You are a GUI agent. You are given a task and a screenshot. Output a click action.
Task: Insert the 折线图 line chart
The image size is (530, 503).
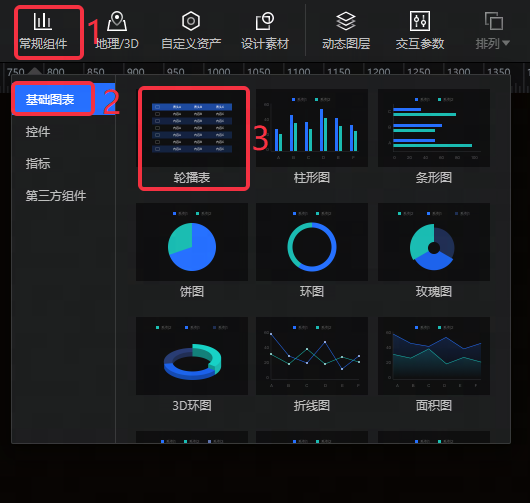[312, 365]
